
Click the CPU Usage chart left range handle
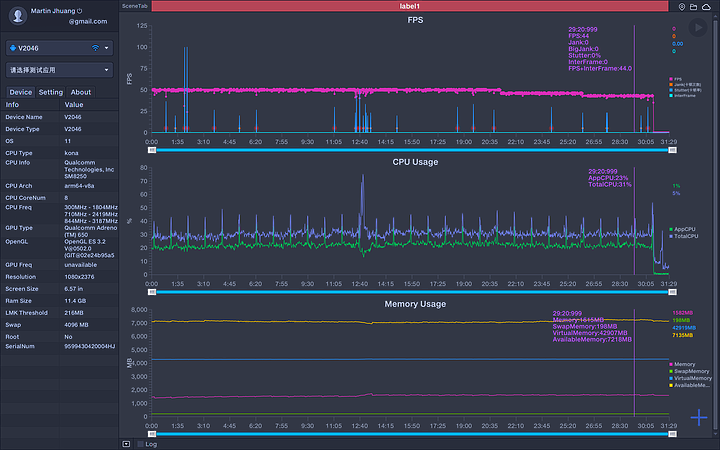click(x=152, y=292)
